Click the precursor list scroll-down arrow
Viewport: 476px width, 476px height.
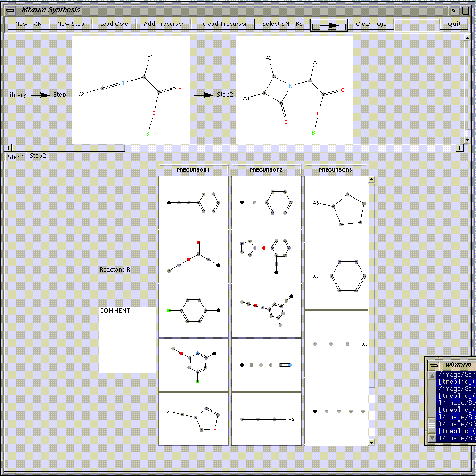pyautogui.click(x=371, y=443)
